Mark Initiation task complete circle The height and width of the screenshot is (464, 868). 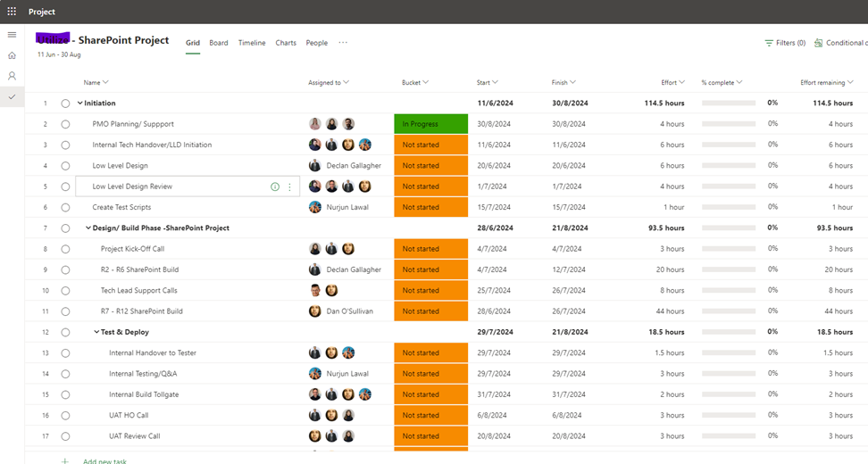(x=65, y=104)
